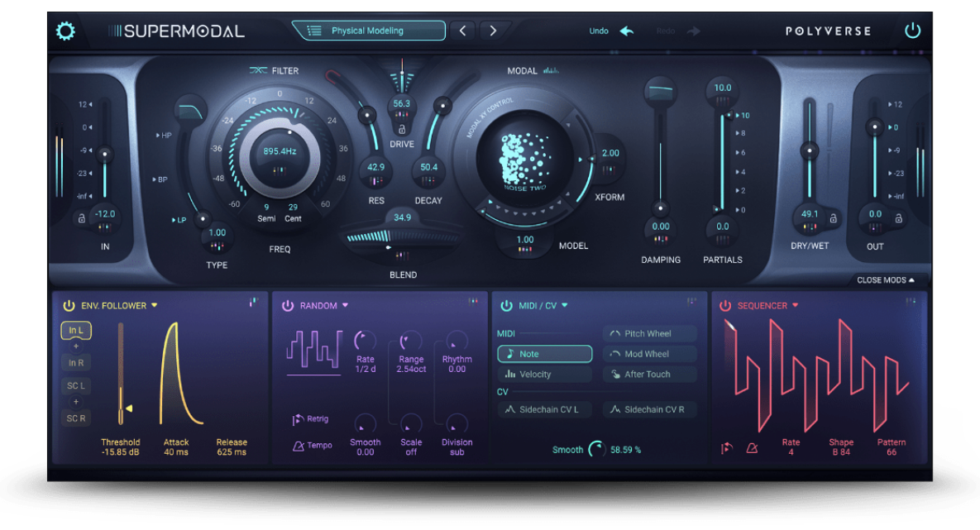Select the SC L input source

point(75,385)
